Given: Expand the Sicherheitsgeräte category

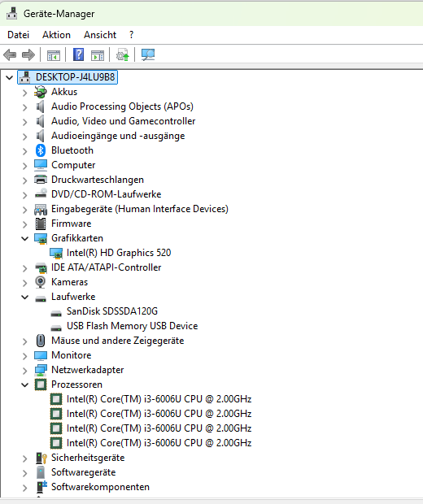Looking at the screenshot, I should coord(24,458).
